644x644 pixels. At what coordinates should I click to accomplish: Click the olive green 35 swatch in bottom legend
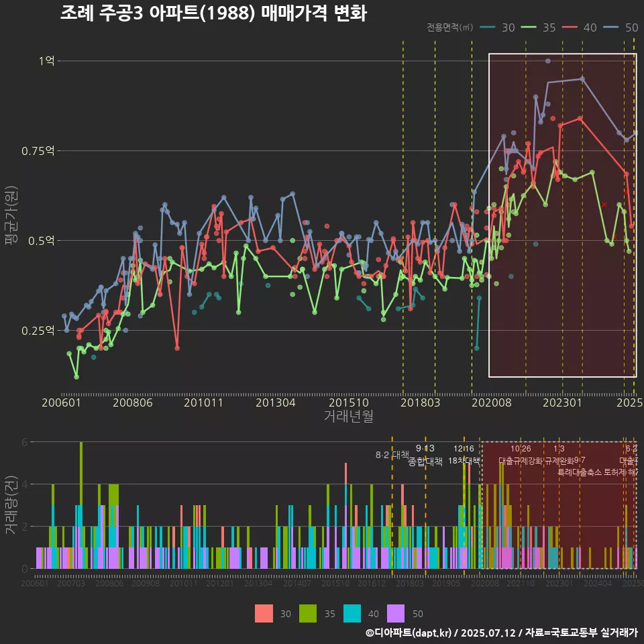click(x=308, y=613)
